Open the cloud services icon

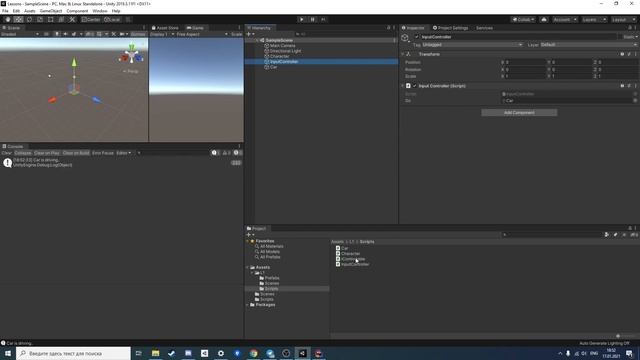click(x=544, y=19)
